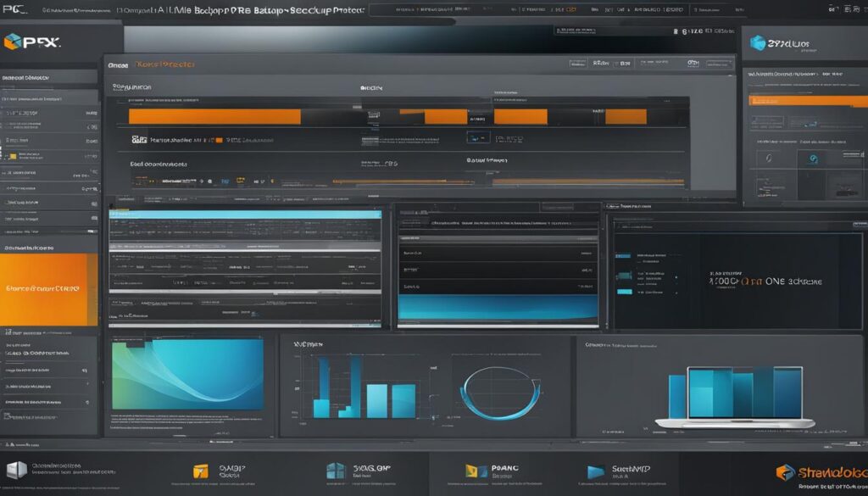Select the teal grid icon in the bottom bar

pyautogui.click(x=336, y=471)
